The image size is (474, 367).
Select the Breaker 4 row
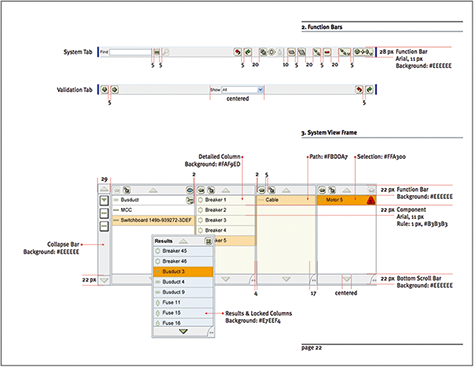pyautogui.click(x=226, y=230)
